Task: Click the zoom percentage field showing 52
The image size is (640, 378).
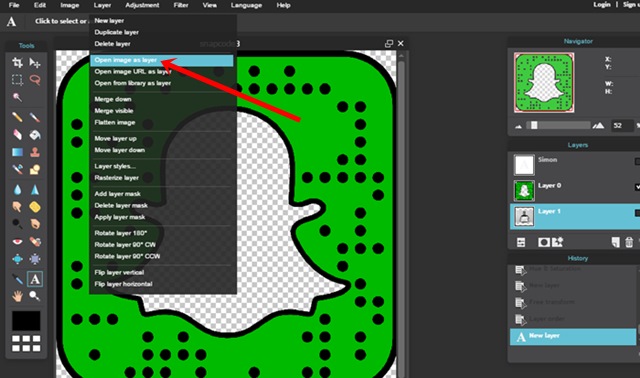Action: (x=622, y=125)
